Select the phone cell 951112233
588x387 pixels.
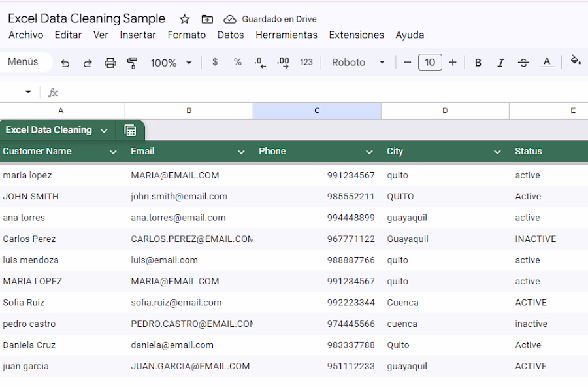pos(317,366)
